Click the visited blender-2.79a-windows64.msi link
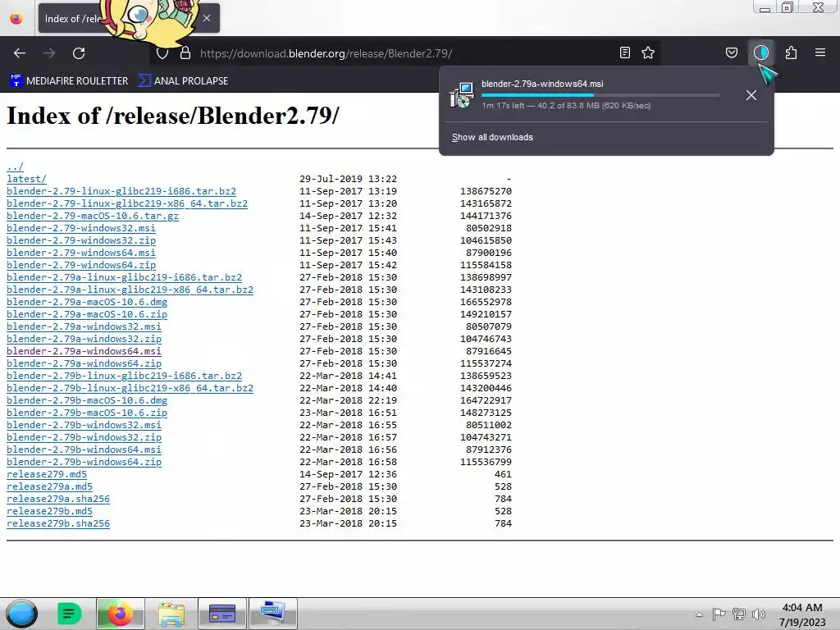 coord(84,351)
